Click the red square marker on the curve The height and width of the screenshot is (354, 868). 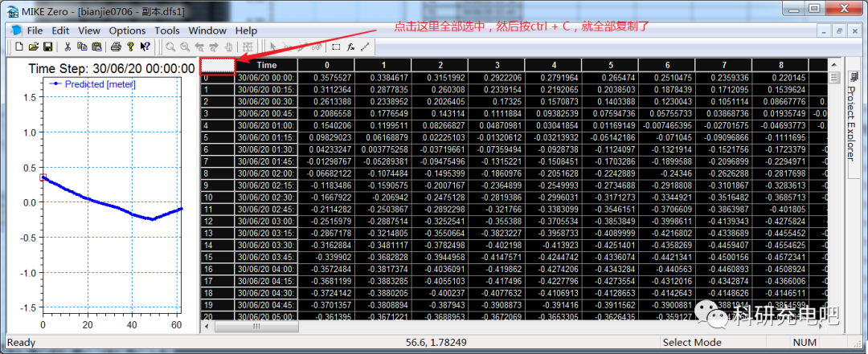43,177
